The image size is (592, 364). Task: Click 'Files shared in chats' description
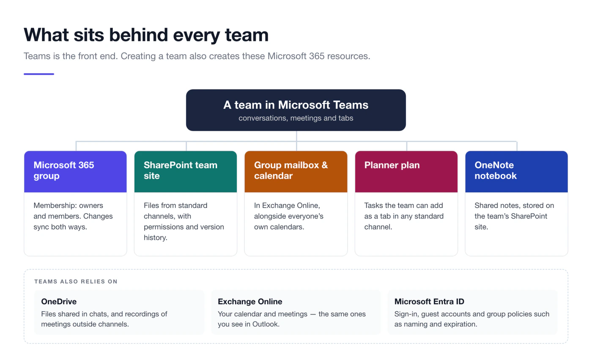[x=104, y=319]
